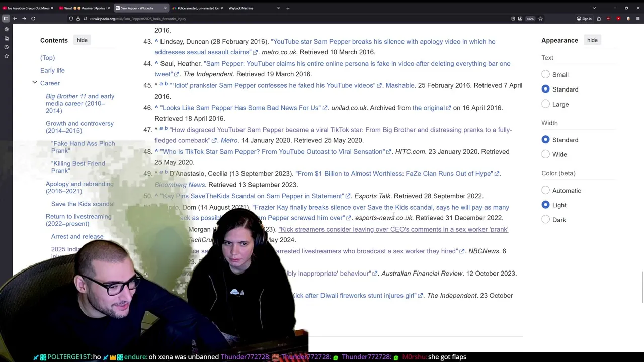The image size is (644, 362).
Task: Click the Sign in account button
Action: (x=584, y=19)
